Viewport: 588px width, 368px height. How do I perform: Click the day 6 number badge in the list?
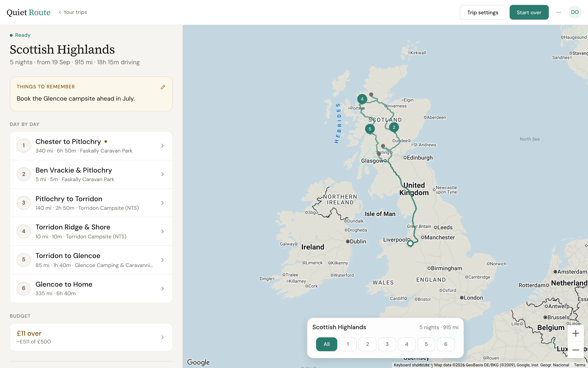tap(23, 289)
